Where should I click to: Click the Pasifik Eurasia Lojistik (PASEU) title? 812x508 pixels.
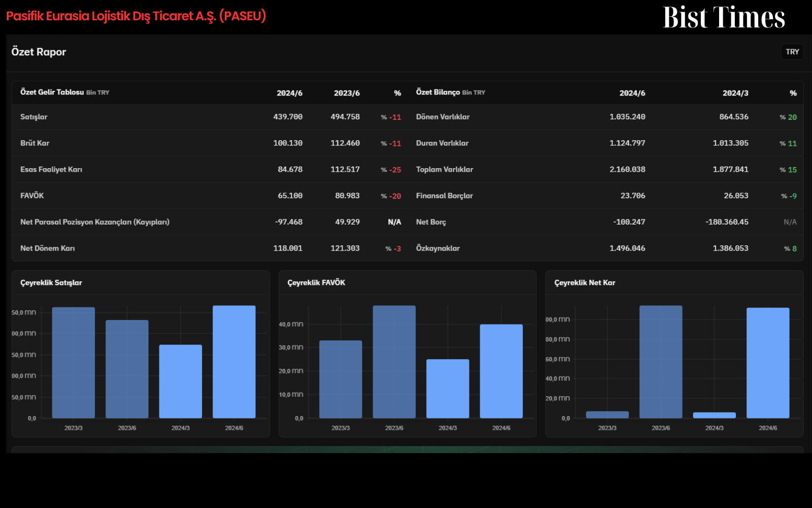[x=136, y=16]
